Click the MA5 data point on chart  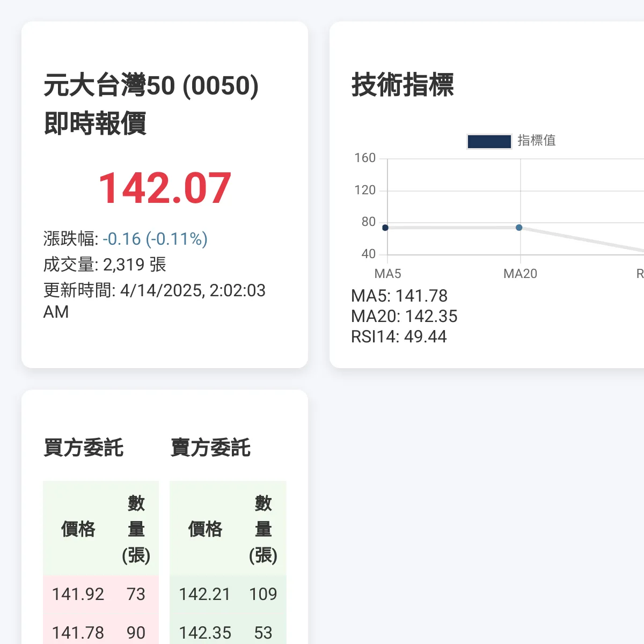point(385,228)
